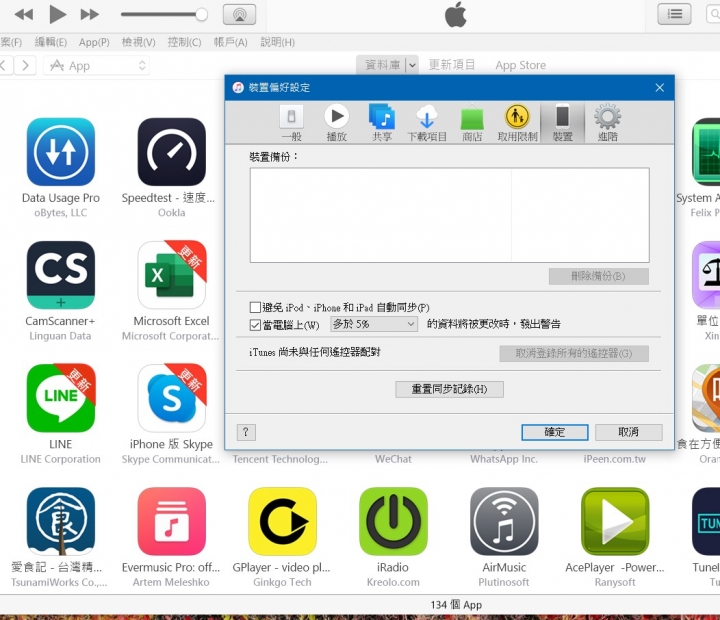Open the 檢視(V) menu
This screenshot has height=620, width=720.
point(138,42)
